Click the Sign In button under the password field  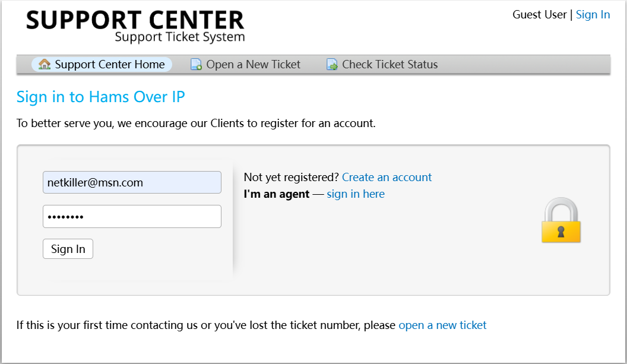(x=68, y=249)
